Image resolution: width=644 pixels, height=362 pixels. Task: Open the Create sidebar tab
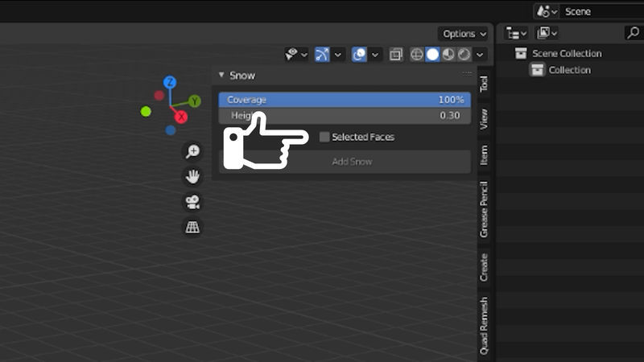[484, 268]
